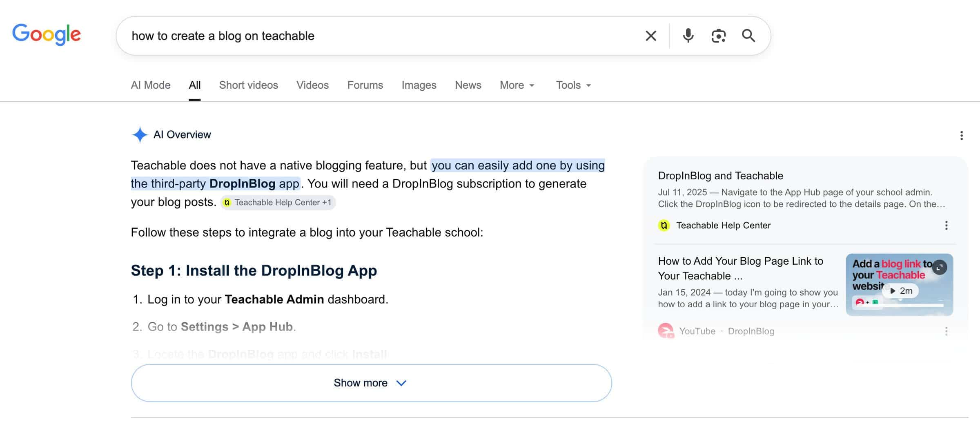Click heading Step 1: Install the DropInBlog App
The image size is (980, 431).
pyautogui.click(x=254, y=270)
